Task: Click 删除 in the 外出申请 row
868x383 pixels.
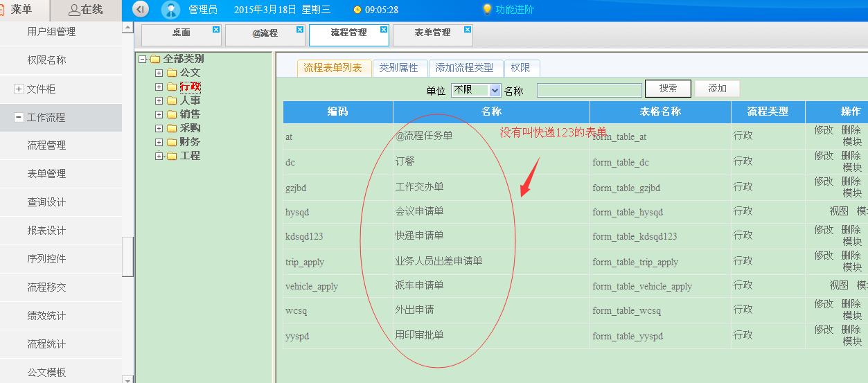Action: 851,304
